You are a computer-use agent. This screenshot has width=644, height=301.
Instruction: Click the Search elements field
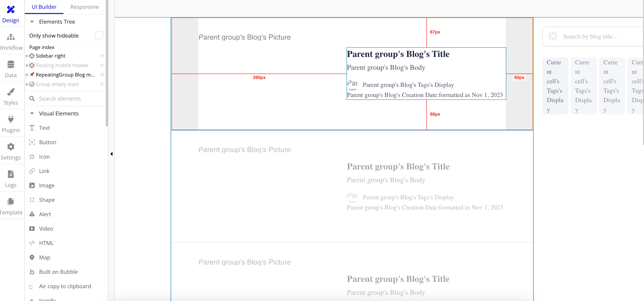click(65, 99)
